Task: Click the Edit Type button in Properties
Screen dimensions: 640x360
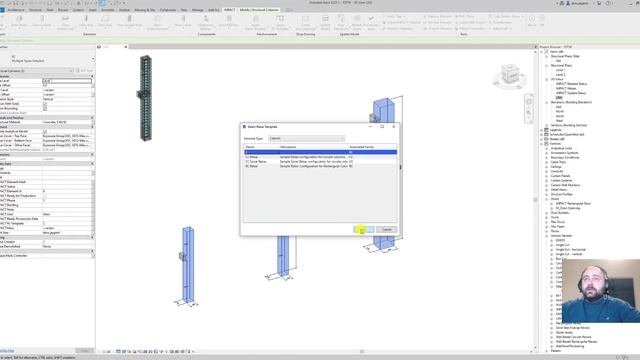Action: pos(85,71)
